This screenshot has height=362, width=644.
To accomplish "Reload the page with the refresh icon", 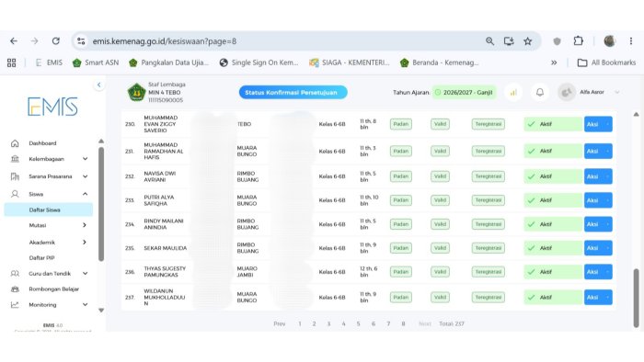I will point(56,41).
